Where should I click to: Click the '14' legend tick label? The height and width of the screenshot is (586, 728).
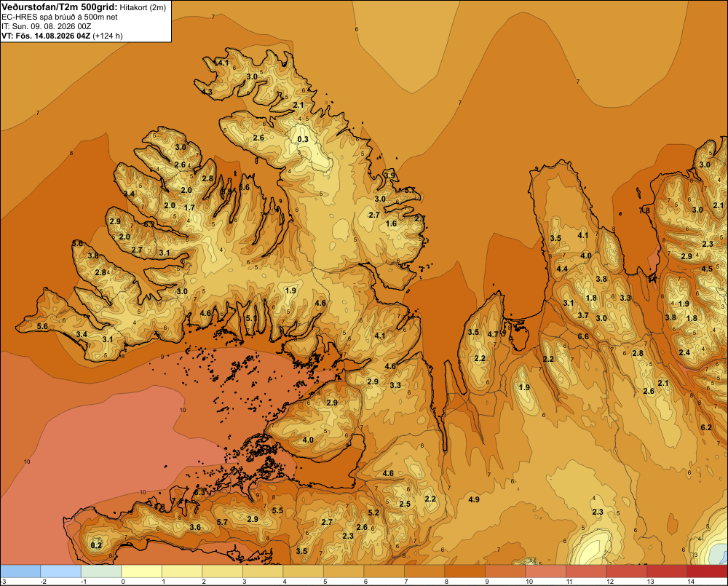click(690, 582)
